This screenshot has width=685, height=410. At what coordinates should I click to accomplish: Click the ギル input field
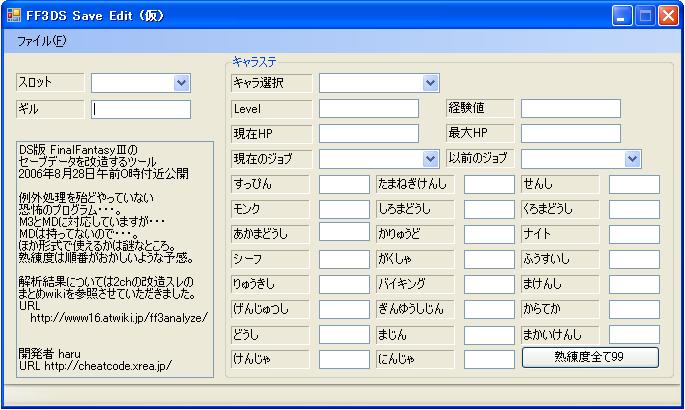[141, 109]
